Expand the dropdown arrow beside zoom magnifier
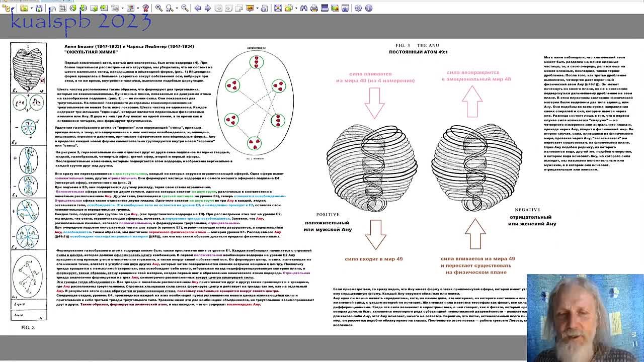The width and height of the screenshot is (644, 362). [x=176, y=8]
